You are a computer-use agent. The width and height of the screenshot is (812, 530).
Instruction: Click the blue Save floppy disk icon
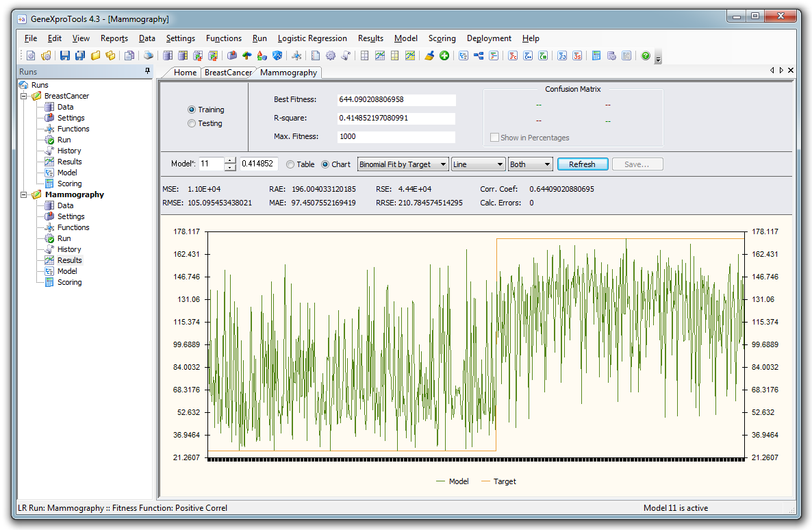click(65, 56)
